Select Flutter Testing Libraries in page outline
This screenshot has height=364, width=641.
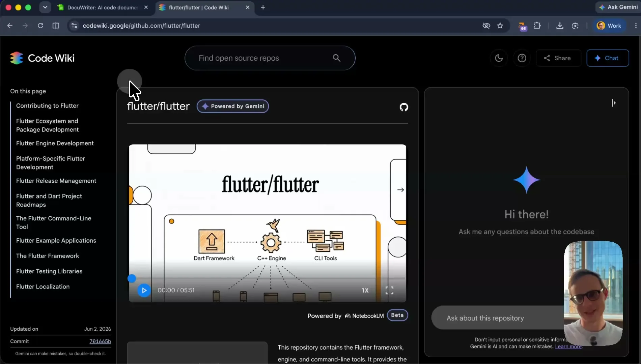click(49, 271)
